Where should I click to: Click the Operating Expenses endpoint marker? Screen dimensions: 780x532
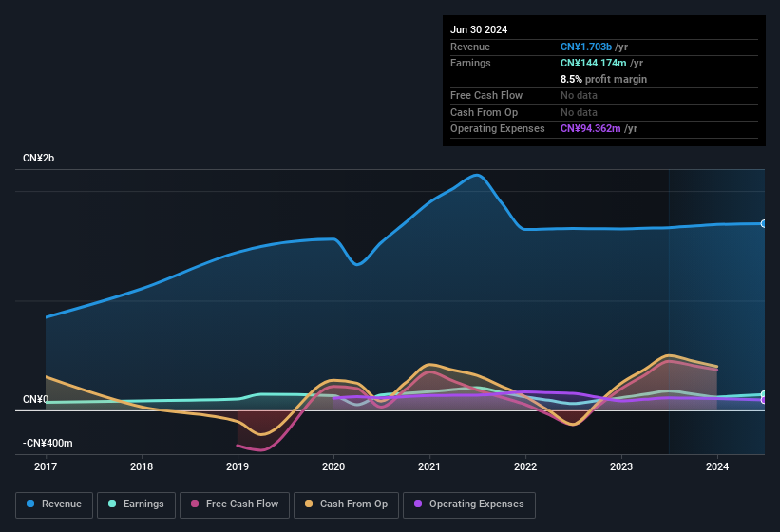764,400
